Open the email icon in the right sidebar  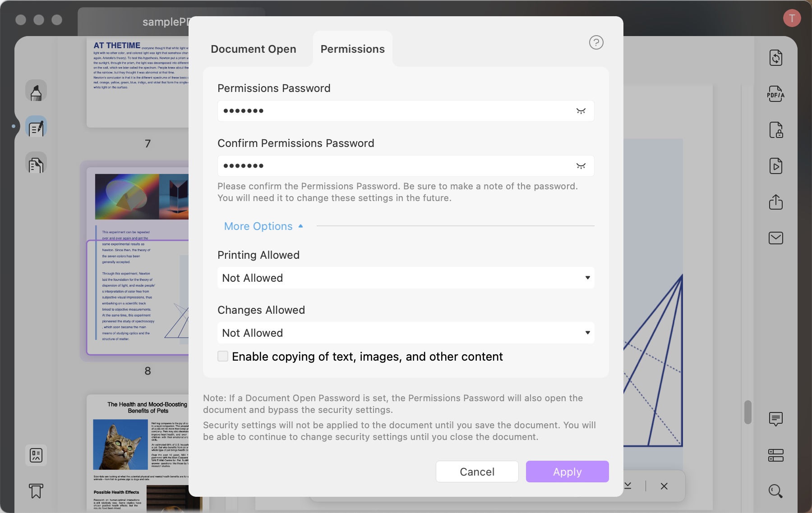776,238
